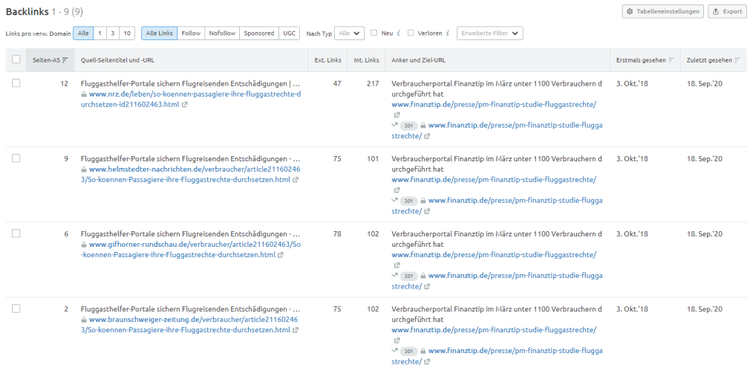Click 301 redirect badge in nrz.de row
This screenshot has height=365, width=750.
coord(408,126)
